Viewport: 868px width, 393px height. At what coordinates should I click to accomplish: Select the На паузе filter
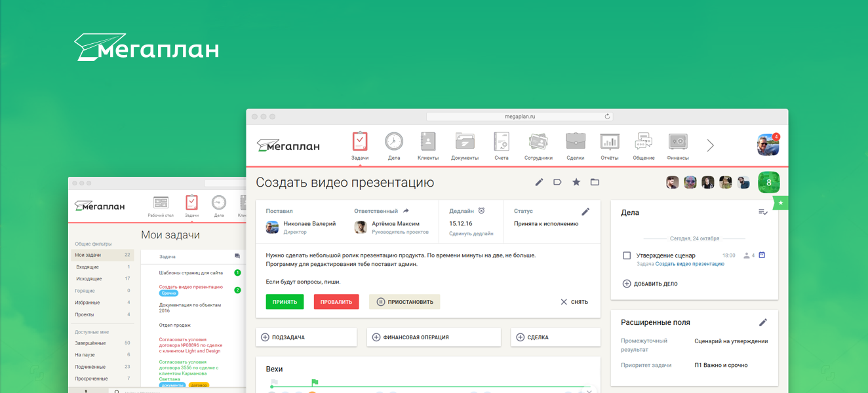point(102,355)
